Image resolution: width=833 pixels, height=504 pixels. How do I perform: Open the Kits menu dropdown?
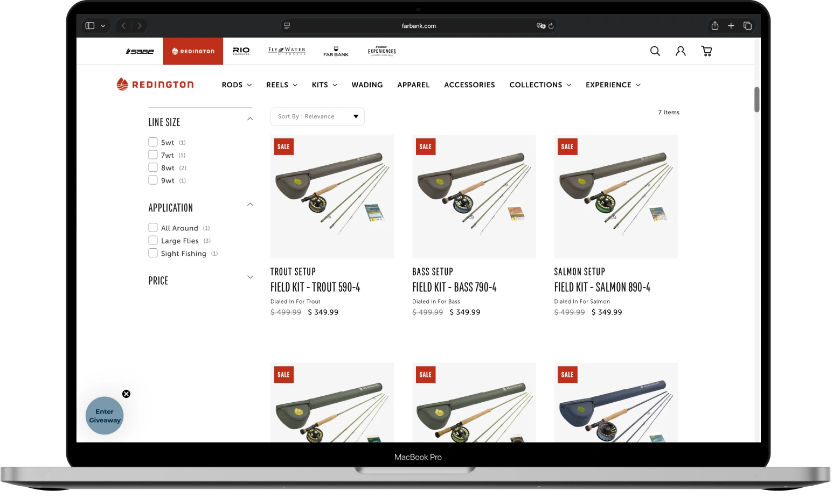[x=324, y=85]
